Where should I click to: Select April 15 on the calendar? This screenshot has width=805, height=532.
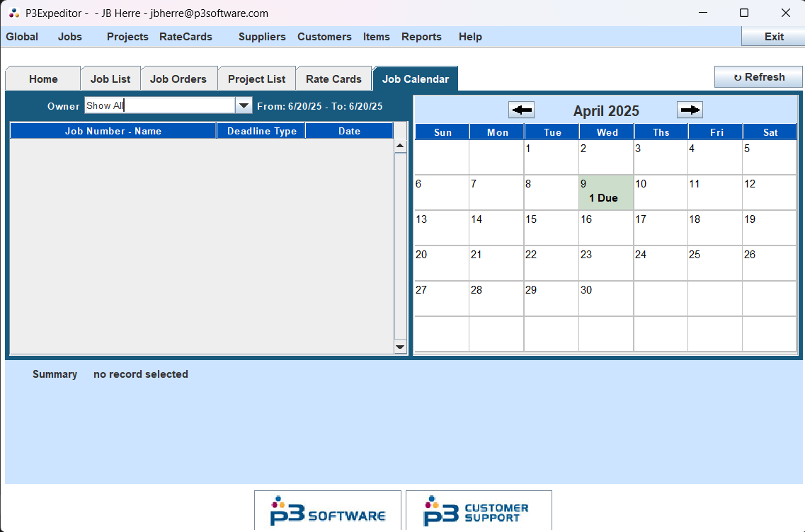551,228
